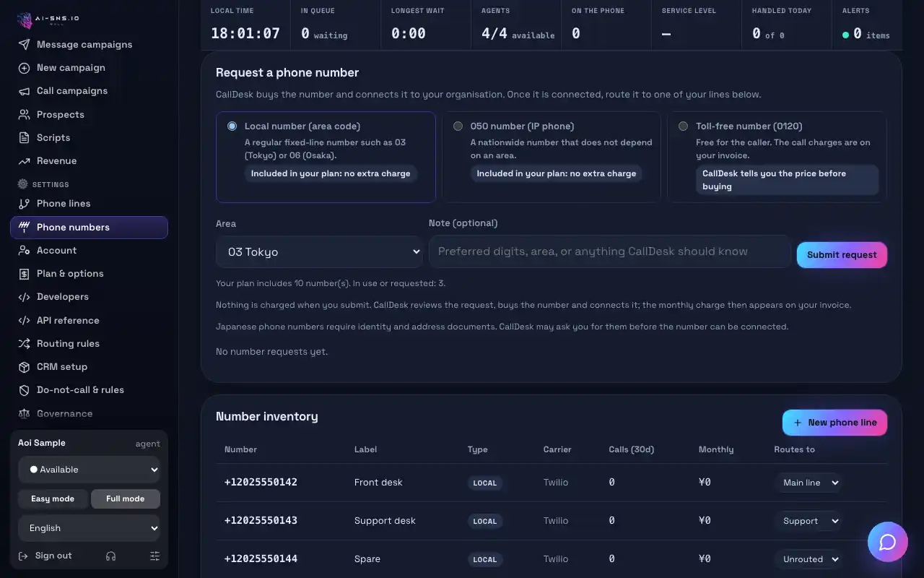
Task: Open the Unrouted routing dropdown for Spare
Action: 808,559
